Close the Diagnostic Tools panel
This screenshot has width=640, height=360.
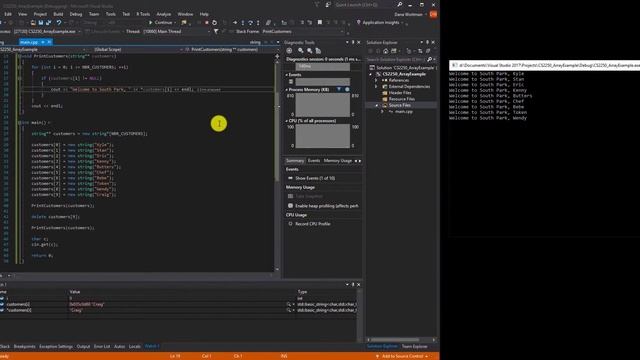click(x=359, y=42)
